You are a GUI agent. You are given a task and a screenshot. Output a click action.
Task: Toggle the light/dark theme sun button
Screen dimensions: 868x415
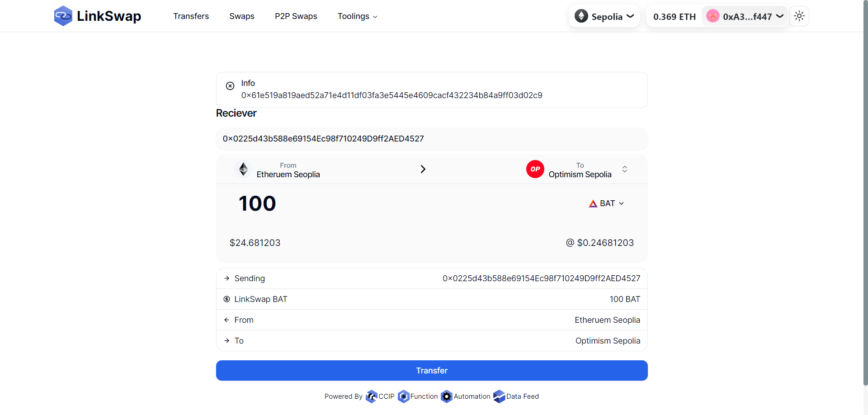tap(799, 16)
